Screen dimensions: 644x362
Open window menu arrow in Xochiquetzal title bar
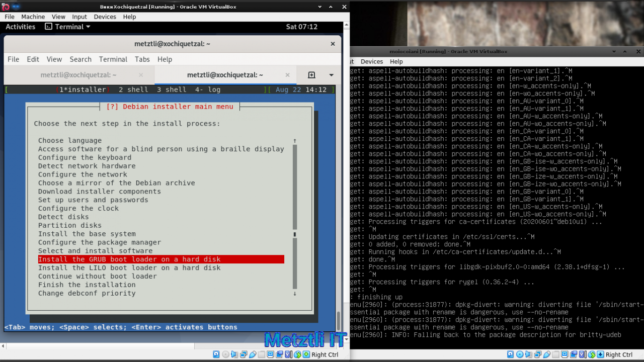tap(320, 7)
